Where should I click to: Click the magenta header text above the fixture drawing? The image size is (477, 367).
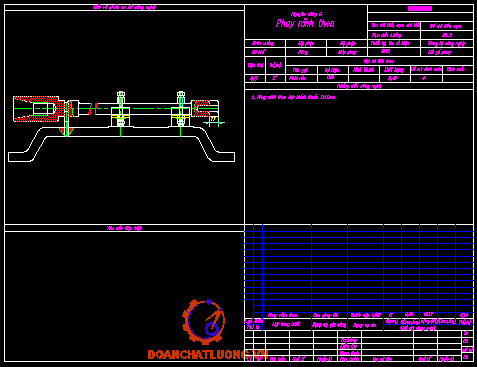point(124,7)
